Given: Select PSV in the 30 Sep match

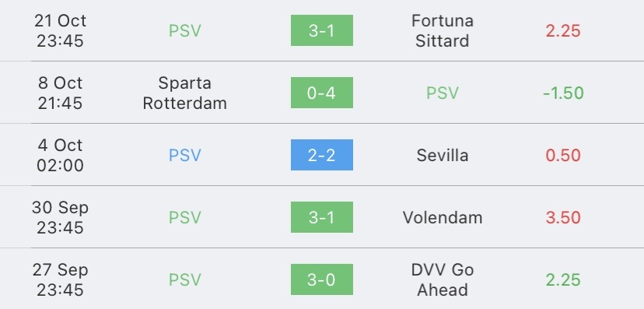Looking at the screenshot, I should (185, 217).
